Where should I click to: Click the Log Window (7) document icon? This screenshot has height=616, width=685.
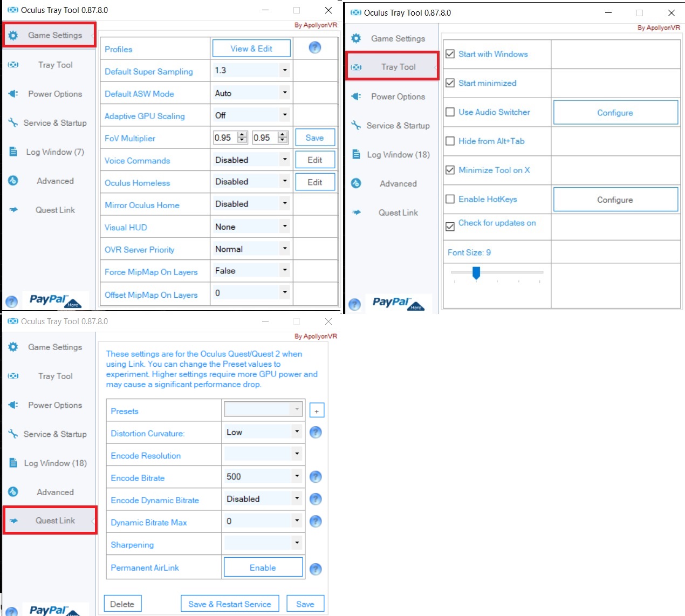tap(13, 152)
